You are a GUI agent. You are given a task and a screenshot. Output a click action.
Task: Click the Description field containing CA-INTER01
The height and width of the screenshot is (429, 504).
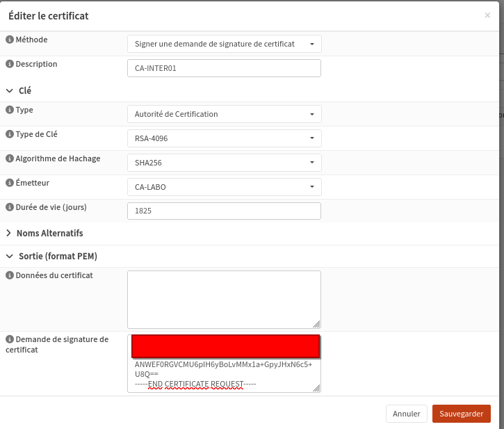(x=224, y=68)
